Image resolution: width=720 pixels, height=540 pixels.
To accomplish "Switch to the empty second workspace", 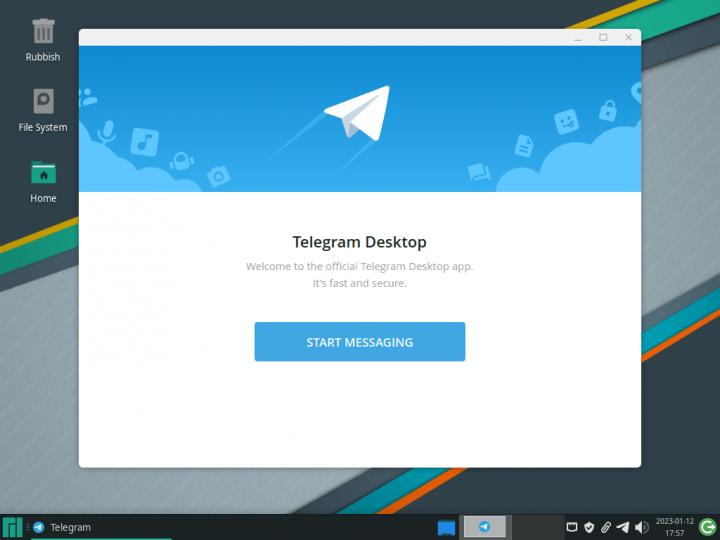I will 537,527.
